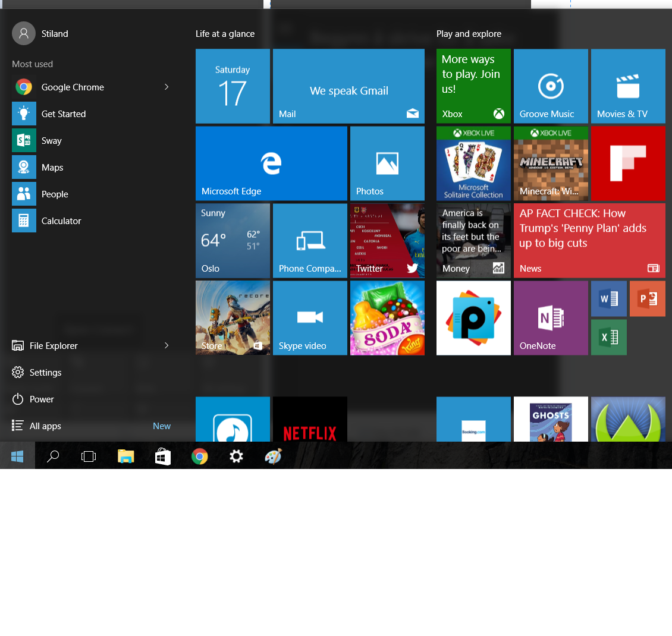Open Task View on the taskbar

88,456
